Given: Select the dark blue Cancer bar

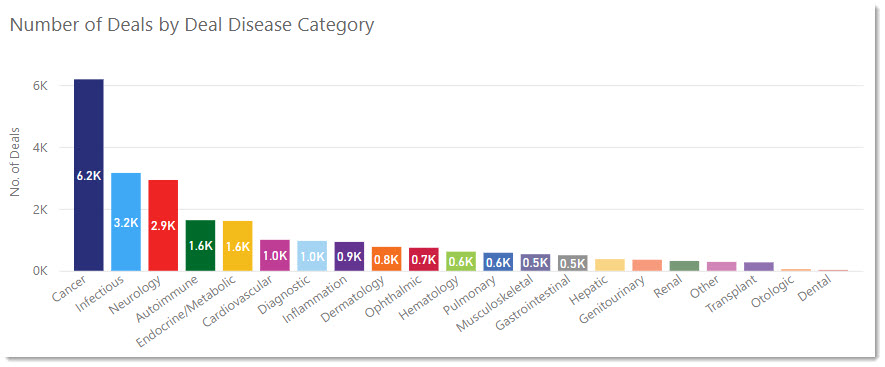Looking at the screenshot, I should click(x=89, y=175).
